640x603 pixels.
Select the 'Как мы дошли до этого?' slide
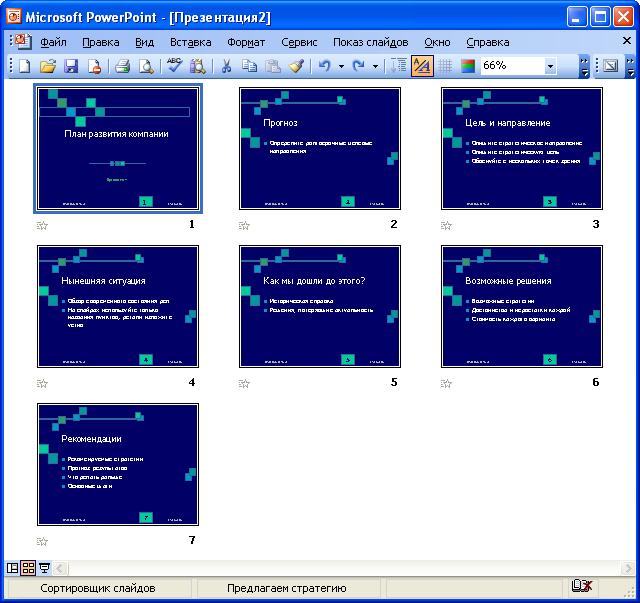[320, 307]
